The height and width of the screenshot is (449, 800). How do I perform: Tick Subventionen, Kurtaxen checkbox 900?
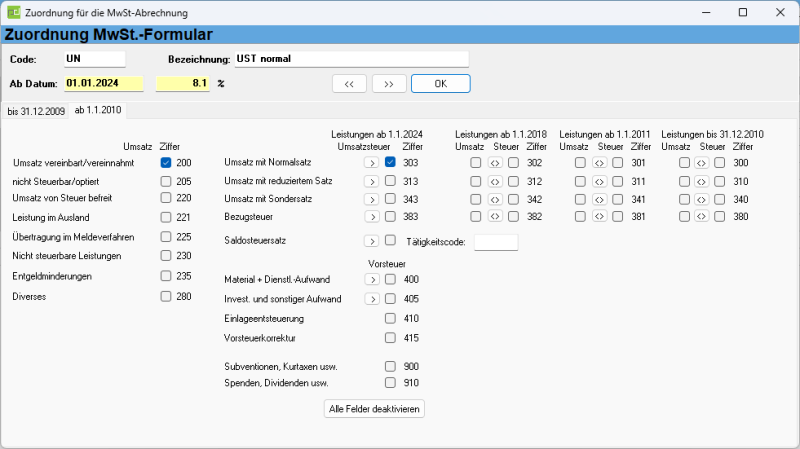pos(390,366)
